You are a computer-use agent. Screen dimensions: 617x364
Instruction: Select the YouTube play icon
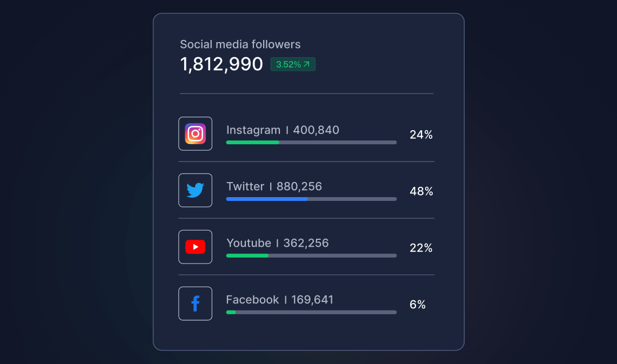coord(195,247)
